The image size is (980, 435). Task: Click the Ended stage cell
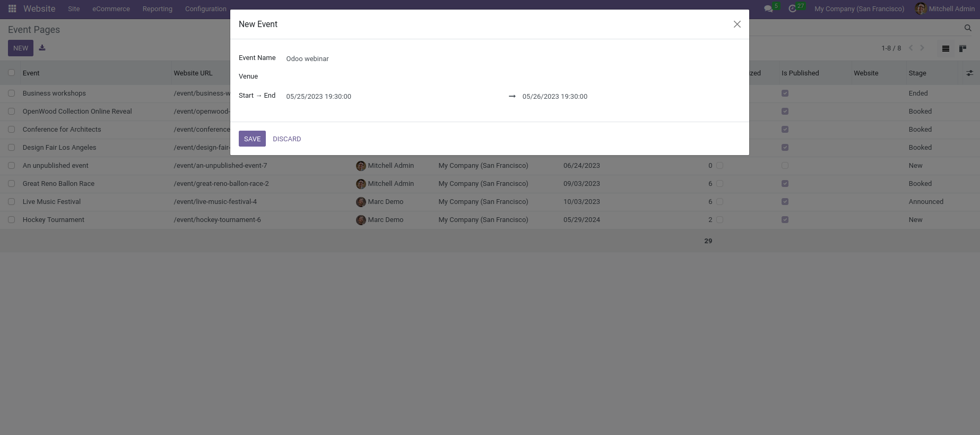tap(918, 93)
